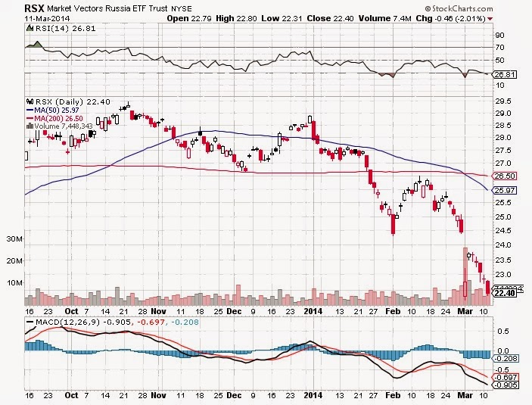Click the RSI(14) 26.81 legend text
The width and height of the screenshot is (532, 405).
tap(66, 28)
